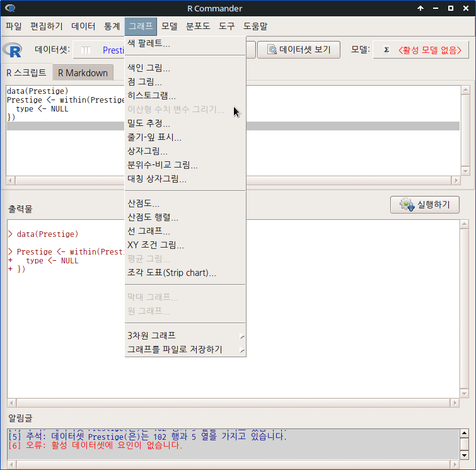
Task: Click the active dataset Presti button
Action: (98, 50)
